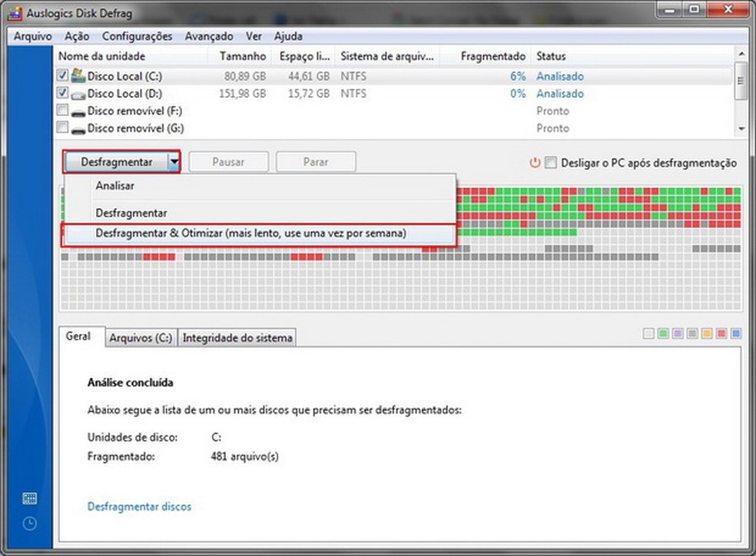Sort by Nome da unidade column header
This screenshot has width=756, height=556.
[x=131, y=56]
